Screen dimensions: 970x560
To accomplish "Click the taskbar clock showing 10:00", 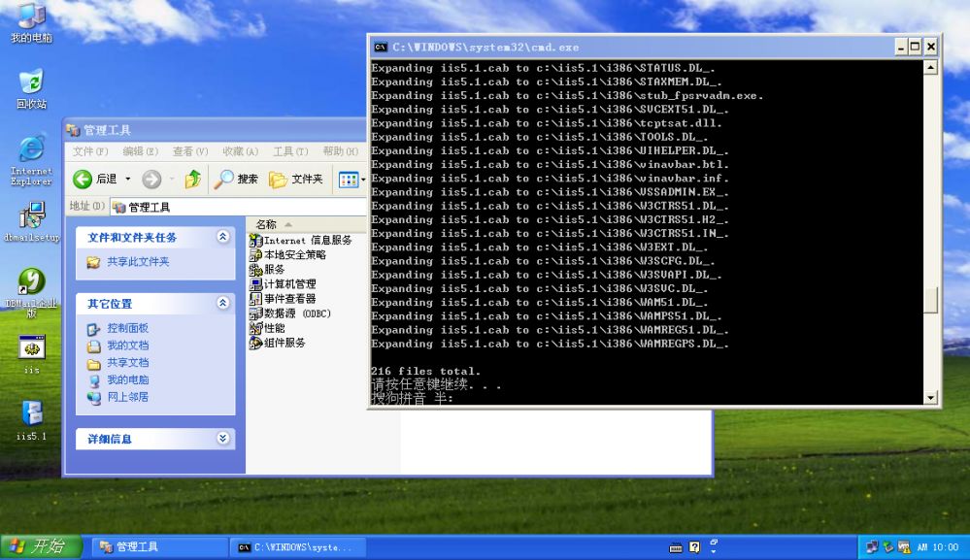I will click(x=937, y=547).
